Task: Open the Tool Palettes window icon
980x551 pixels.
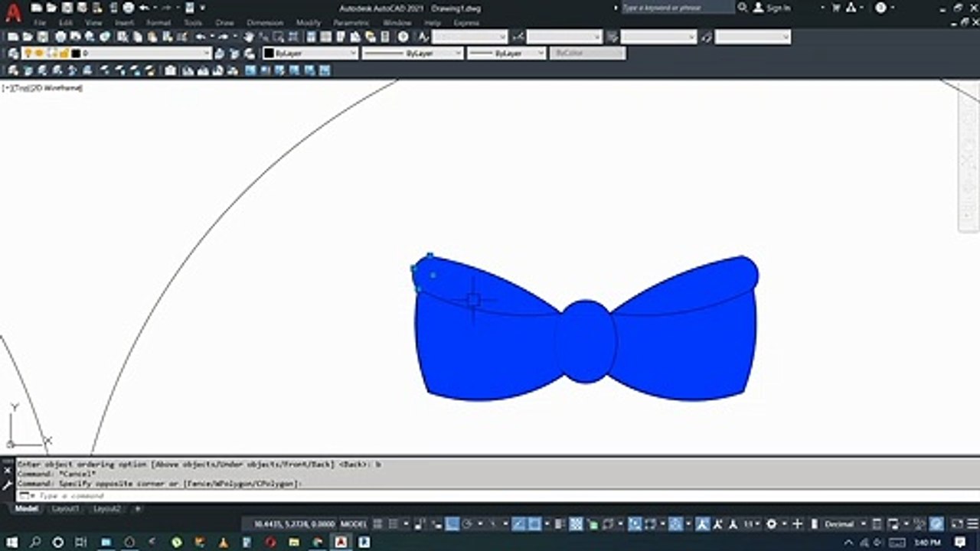Action: click(340, 37)
